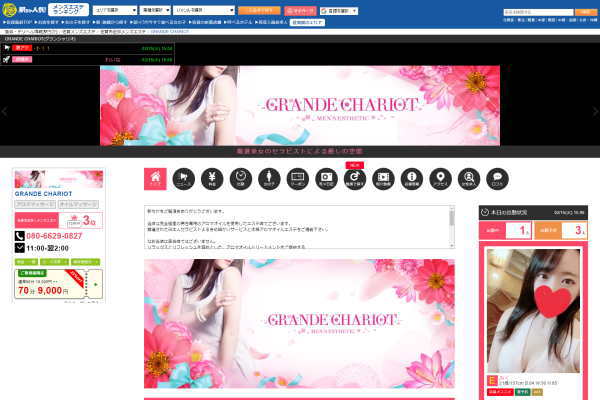Click the first gray massage tag button
The image size is (600, 400).
coord(35,204)
